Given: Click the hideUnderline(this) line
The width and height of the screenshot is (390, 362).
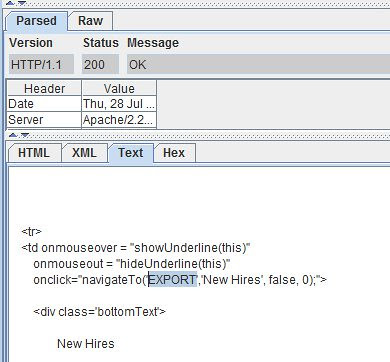Looking at the screenshot, I should pyautogui.click(x=132, y=264).
